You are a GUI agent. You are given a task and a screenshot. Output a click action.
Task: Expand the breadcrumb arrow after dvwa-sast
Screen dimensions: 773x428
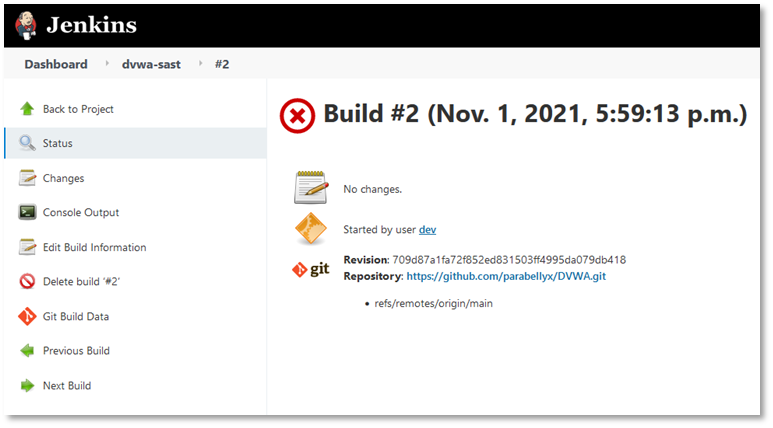tap(198, 63)
